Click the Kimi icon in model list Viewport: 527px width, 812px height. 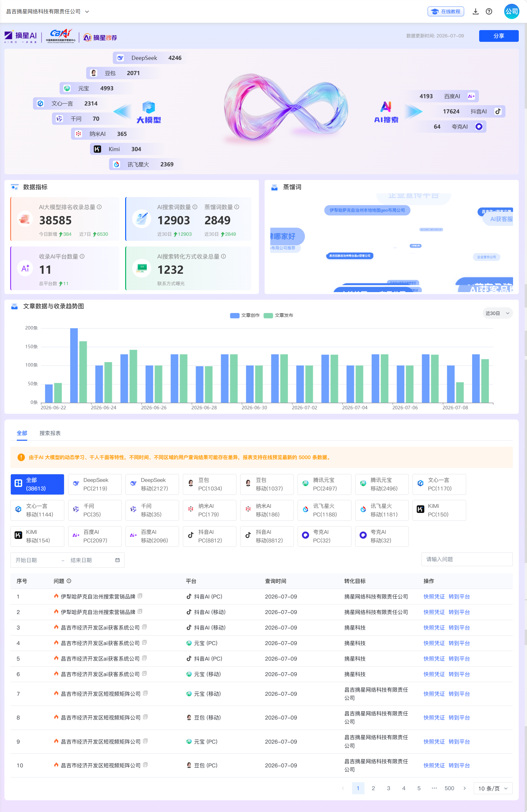point(97,149)
